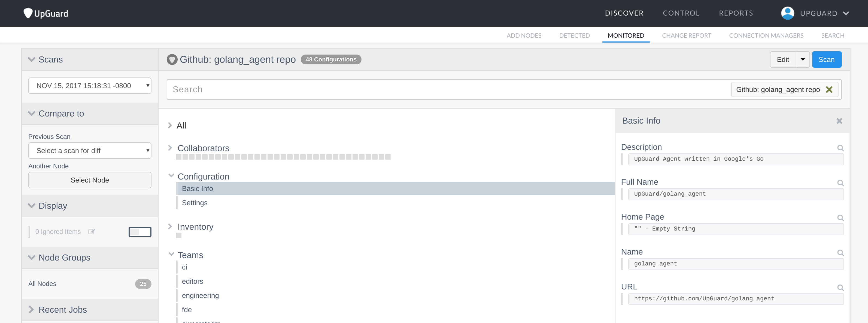Viewport: 868px width, 323px height.
Task: Click the 48 Configurations badge
Action: click(x=331, y=59)
